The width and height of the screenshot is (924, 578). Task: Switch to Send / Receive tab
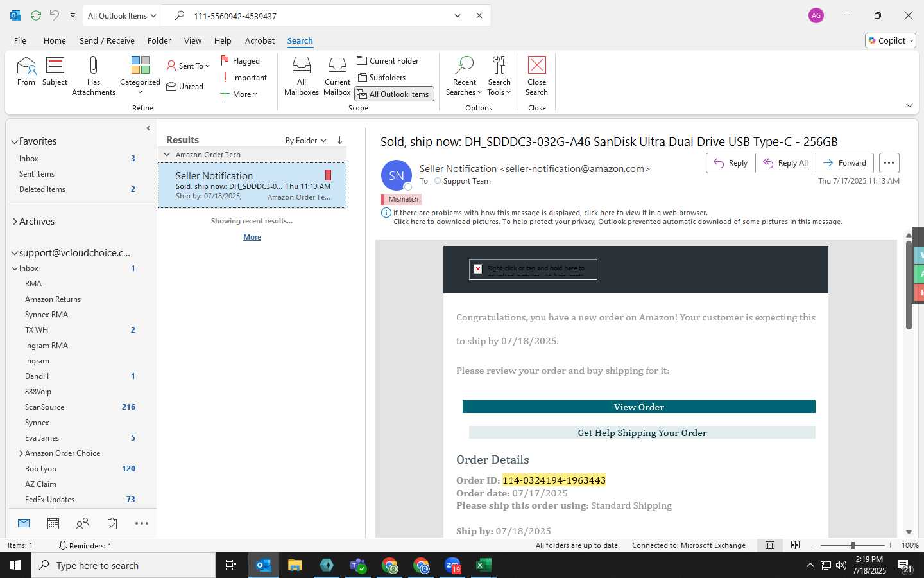pos(107,40)
